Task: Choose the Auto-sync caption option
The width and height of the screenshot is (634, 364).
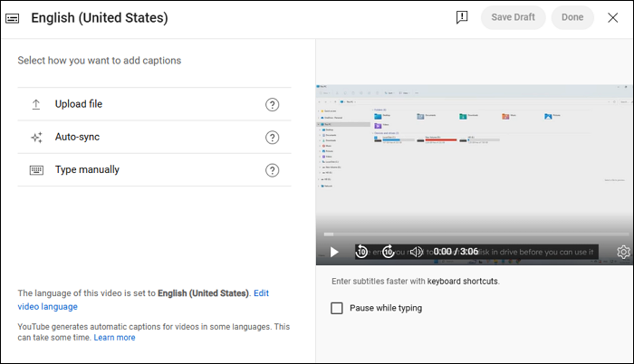Action: pyautogui.click(x=154, y=137)
